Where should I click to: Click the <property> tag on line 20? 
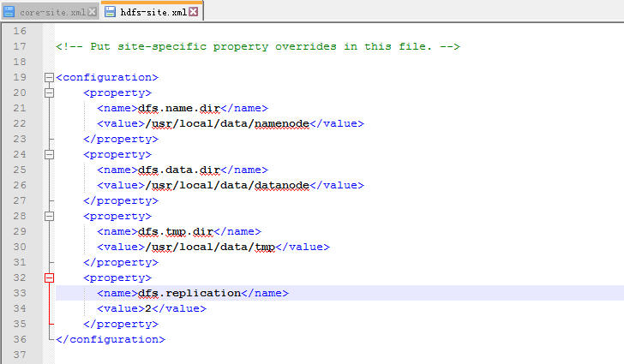pos(117,93)
